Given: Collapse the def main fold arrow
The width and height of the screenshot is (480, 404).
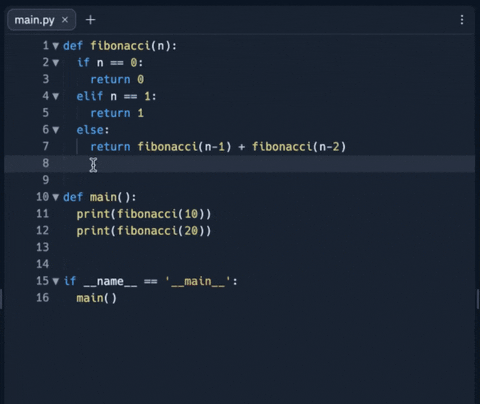Looking at the screenshot, I should tap(56, 197).
